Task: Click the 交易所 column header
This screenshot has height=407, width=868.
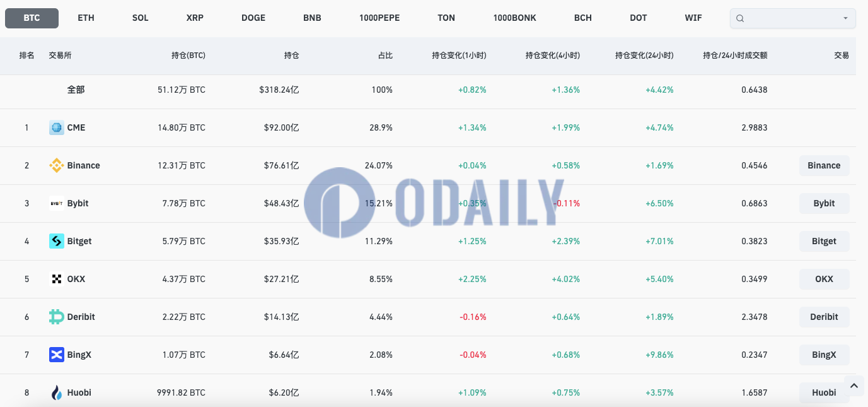Action: (61, 56)
